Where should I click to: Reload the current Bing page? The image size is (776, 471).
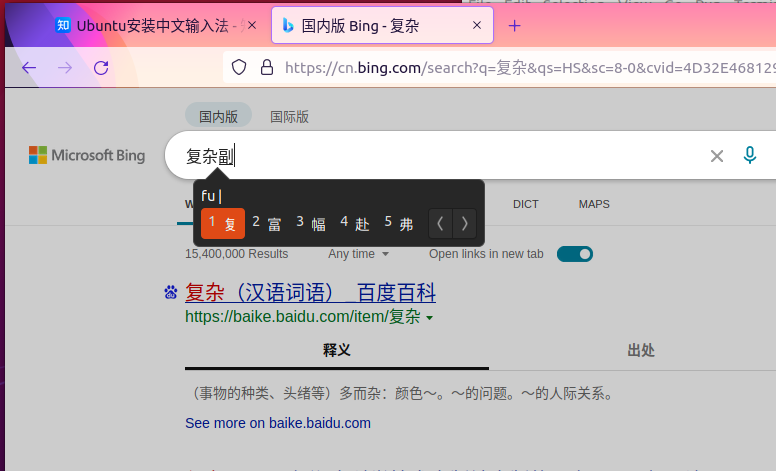(101, 68)
